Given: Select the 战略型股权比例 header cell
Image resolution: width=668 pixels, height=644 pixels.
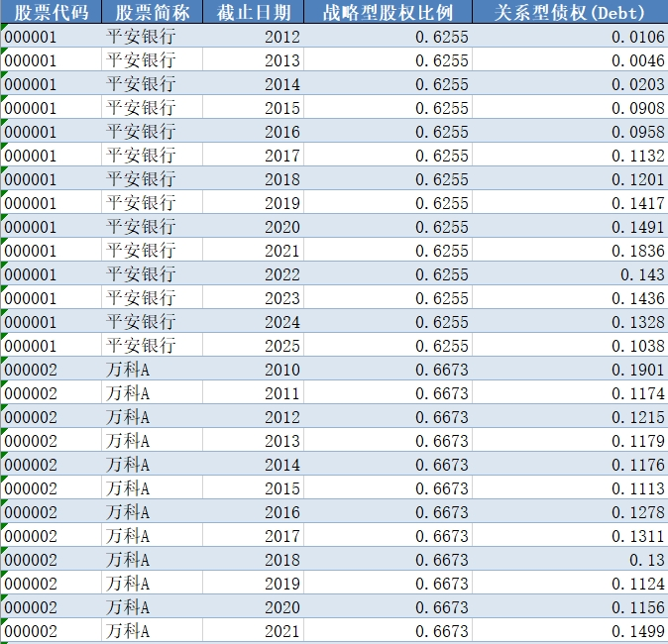Looking at the screenshot, I should 388,13.
